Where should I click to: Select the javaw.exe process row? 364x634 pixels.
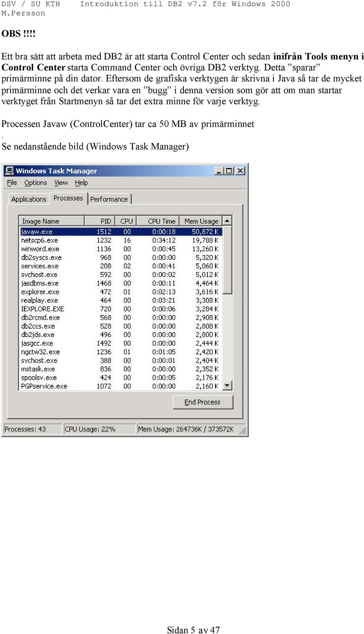pos(121,231)
